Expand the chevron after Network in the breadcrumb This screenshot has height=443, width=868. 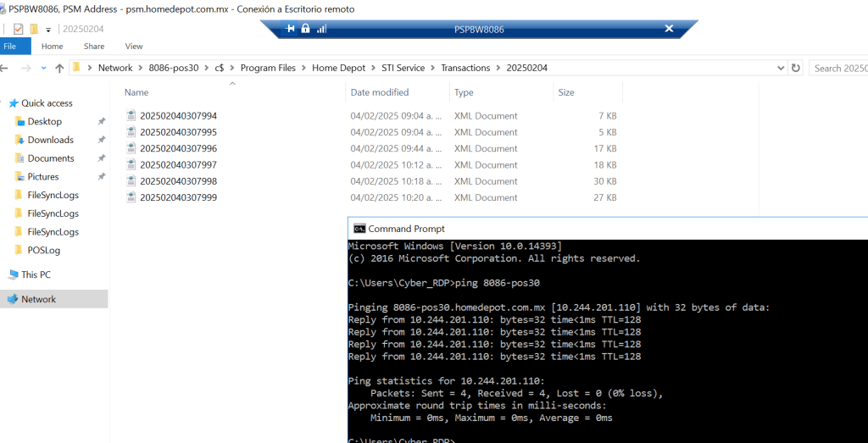tap(141, 68)
